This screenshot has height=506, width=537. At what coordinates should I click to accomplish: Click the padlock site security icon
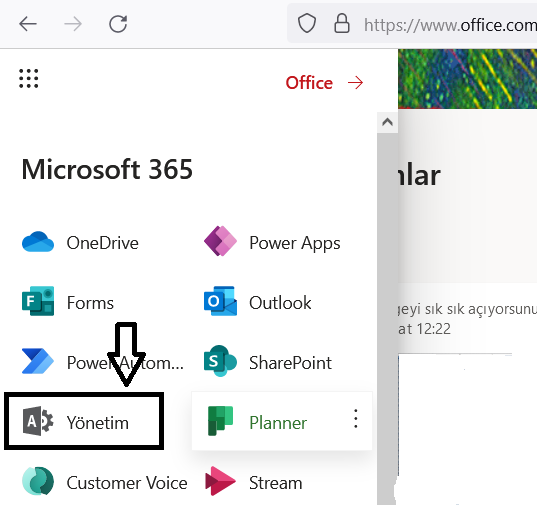(x=341, y=23)
